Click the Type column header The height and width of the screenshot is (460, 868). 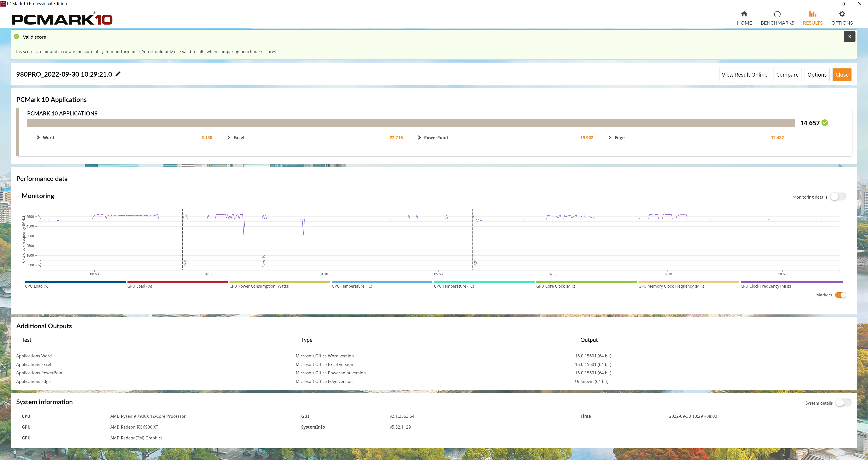pos(307,340)
